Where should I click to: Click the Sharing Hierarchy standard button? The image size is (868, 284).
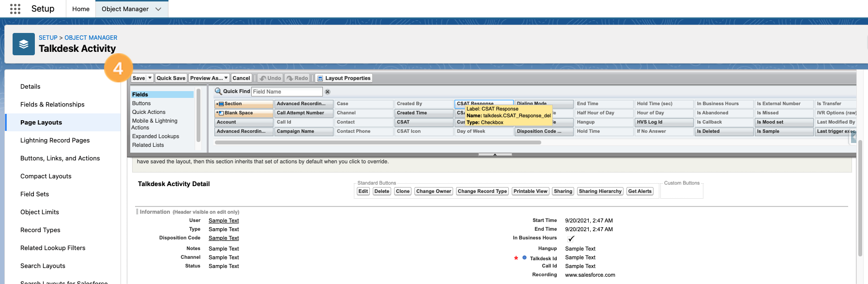click(x=600, y=191)
